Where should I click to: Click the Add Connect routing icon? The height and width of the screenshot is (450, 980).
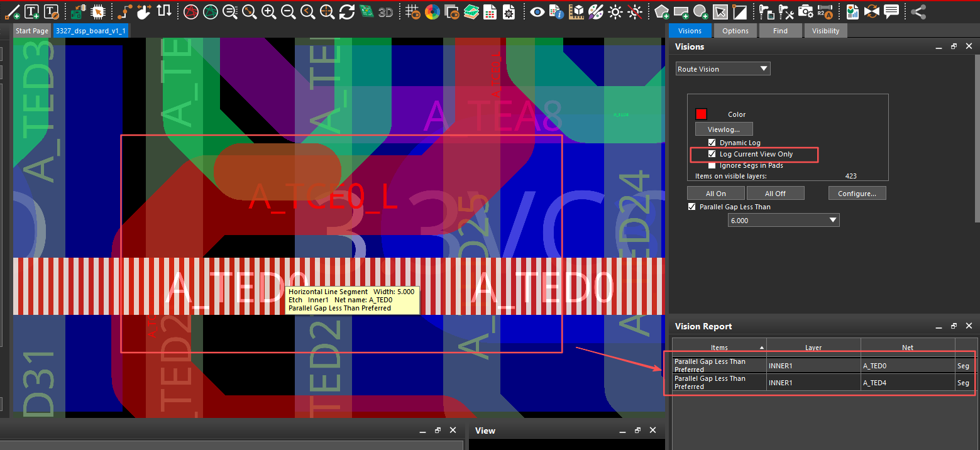(x=125, y=11)
